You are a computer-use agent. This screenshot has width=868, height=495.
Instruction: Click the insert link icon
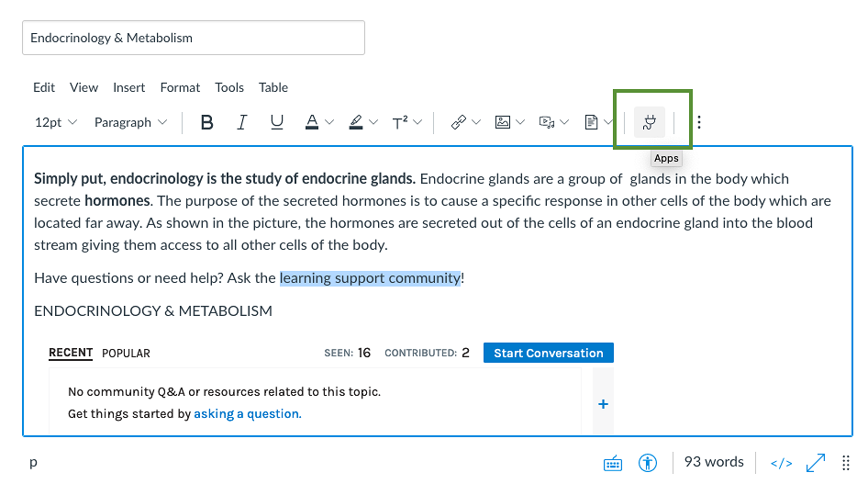pyautogui.click(x=459, y=122)
